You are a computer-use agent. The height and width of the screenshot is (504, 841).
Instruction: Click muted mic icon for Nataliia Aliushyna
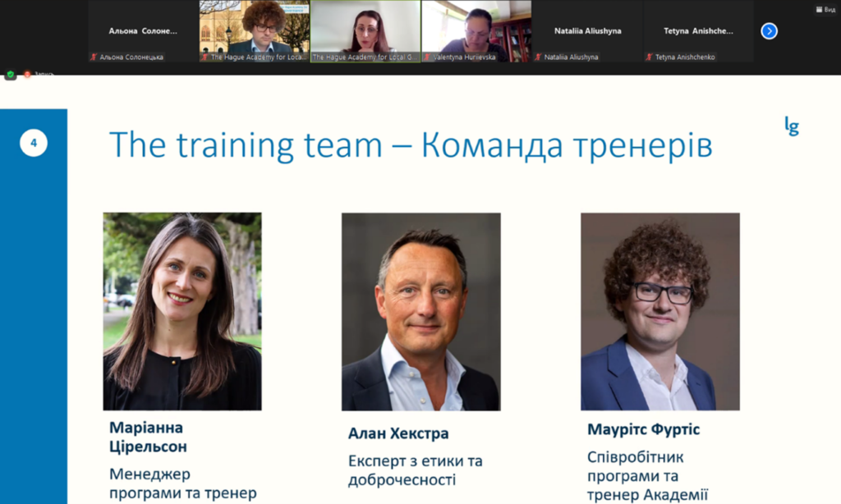(538, 57)
